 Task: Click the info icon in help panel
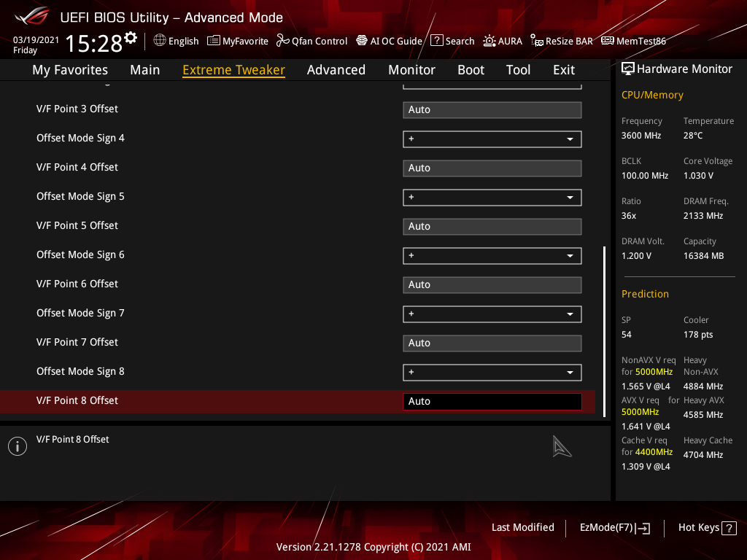click(x=18, y=446)
